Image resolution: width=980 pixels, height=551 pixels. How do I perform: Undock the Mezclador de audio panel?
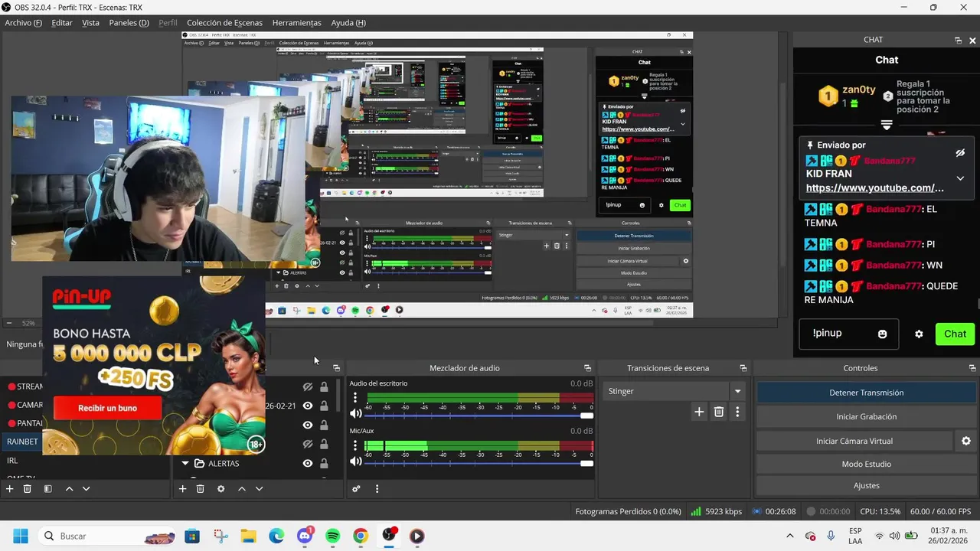(x=587, y=368)
